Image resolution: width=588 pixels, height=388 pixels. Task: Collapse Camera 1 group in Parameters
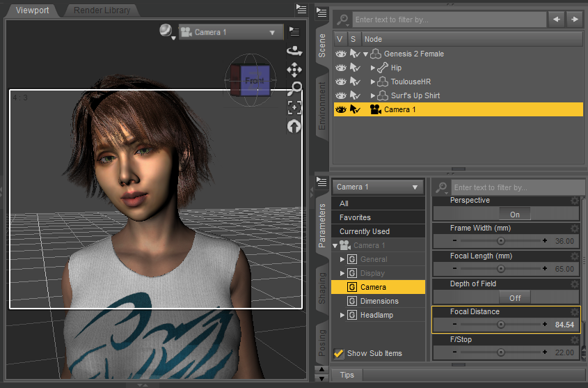[x=335, y=246]
